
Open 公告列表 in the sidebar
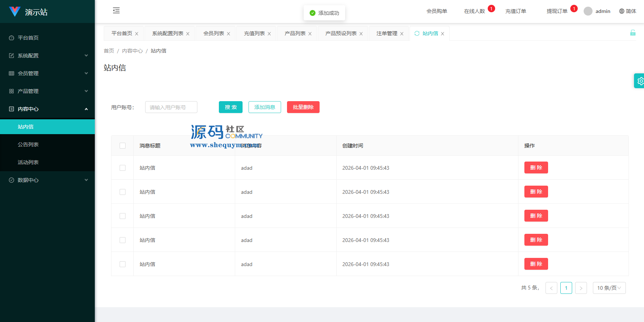pos(28,145)
